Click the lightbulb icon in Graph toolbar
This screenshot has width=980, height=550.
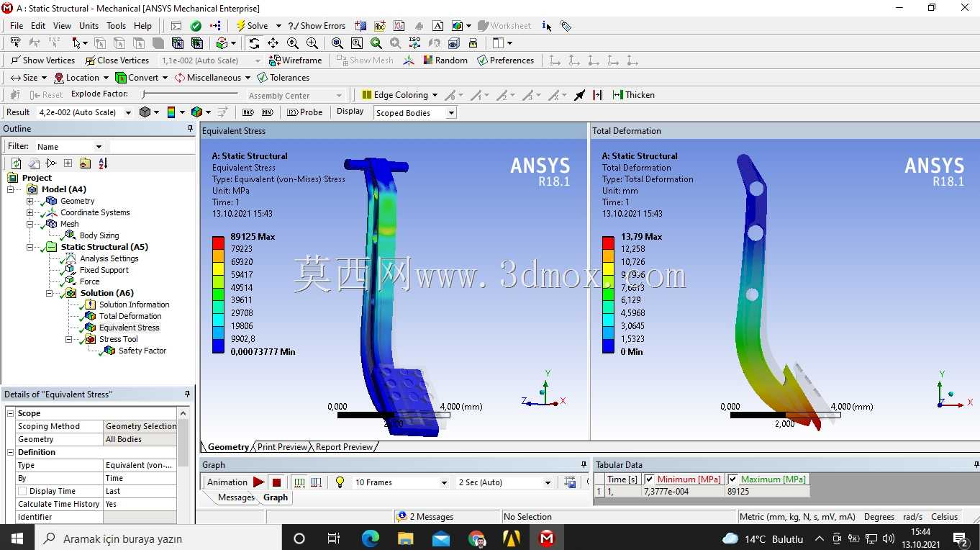pos(340,482)
